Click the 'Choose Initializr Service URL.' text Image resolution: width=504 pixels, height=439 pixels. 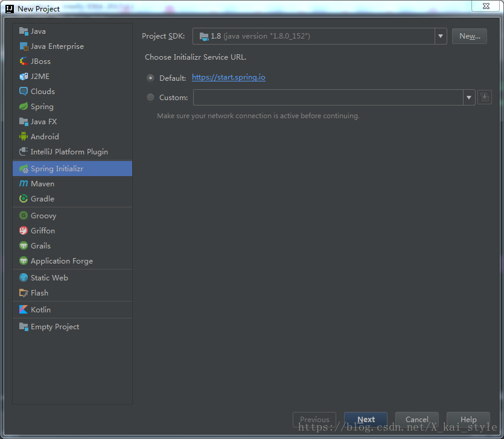point(196,57)
